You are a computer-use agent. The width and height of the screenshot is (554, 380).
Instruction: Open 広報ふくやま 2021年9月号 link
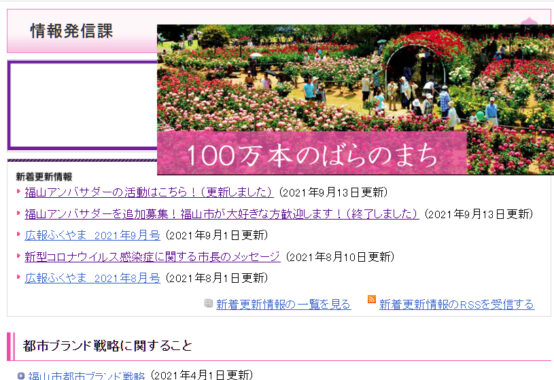pos(92,236)
